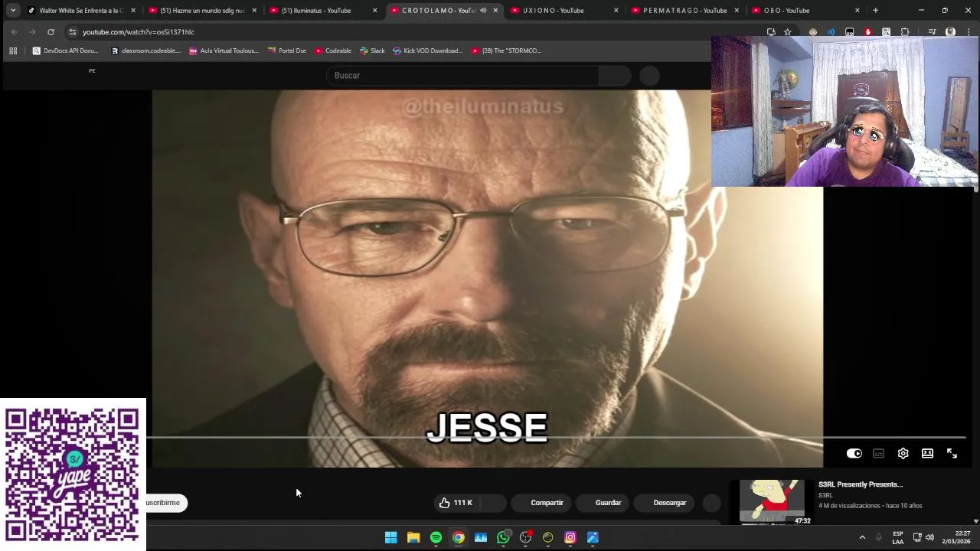Open the Extensions puzzle menu
Image resolution: width=980 pixels, height=551 pixels.
point(904,32)
